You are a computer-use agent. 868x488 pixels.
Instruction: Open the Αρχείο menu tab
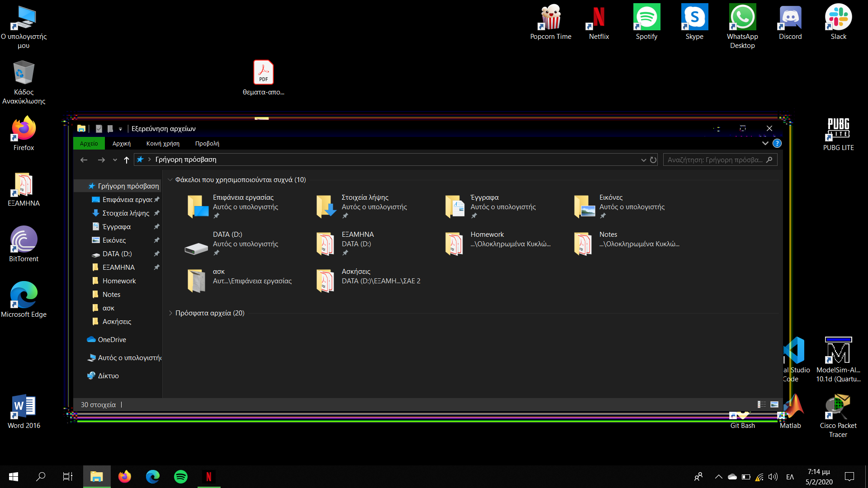pos(89,144)
